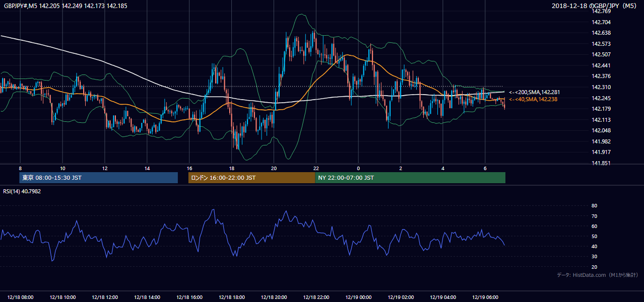Click the 12/18 16:00 time label

[x=189, y=297]
